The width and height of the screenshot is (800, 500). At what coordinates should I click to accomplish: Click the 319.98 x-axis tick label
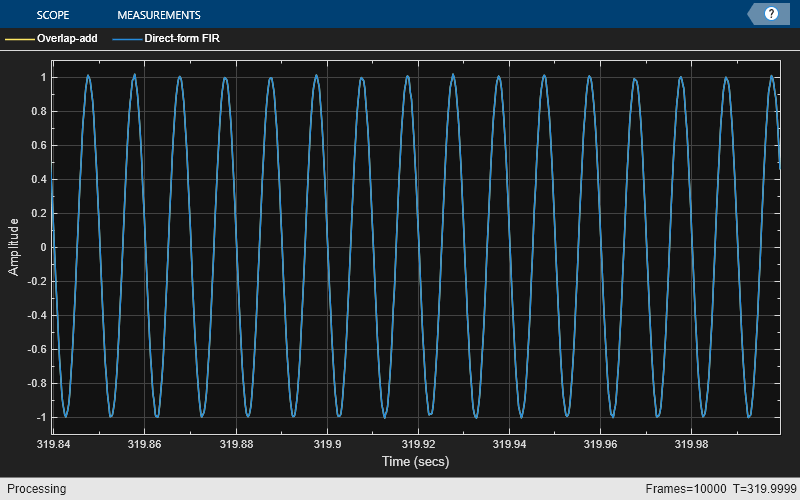click(691, 444)
